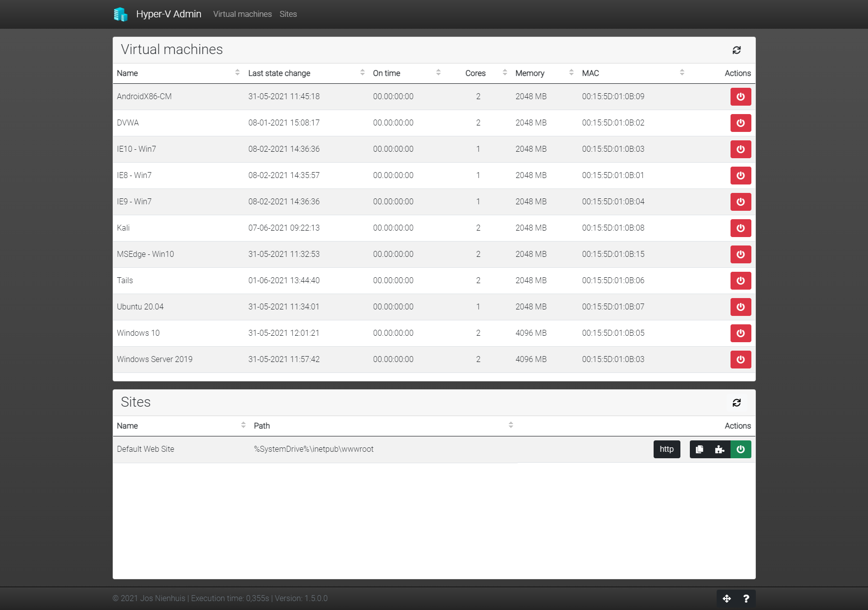
Task: Sort by Last state change column
Action: 307,73
